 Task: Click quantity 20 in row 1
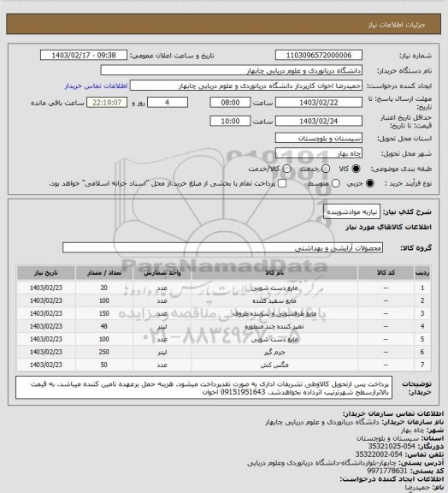(x=104, y=288)
